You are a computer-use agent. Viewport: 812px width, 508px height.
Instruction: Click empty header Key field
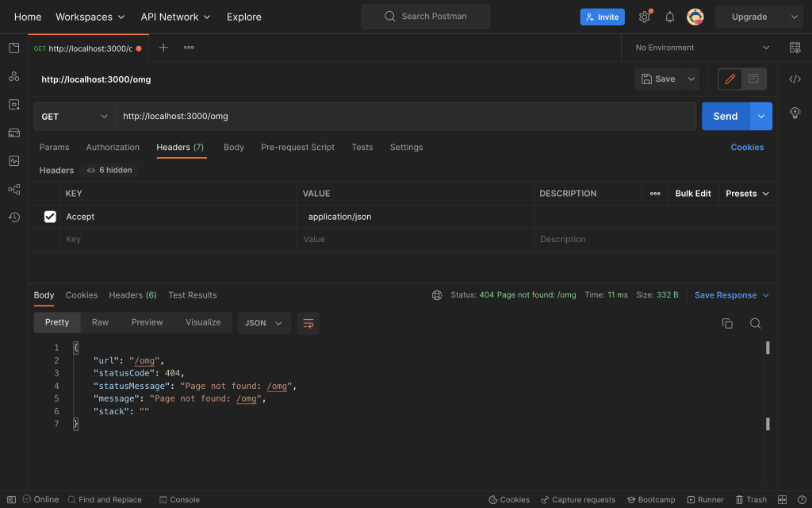(178, 240)
